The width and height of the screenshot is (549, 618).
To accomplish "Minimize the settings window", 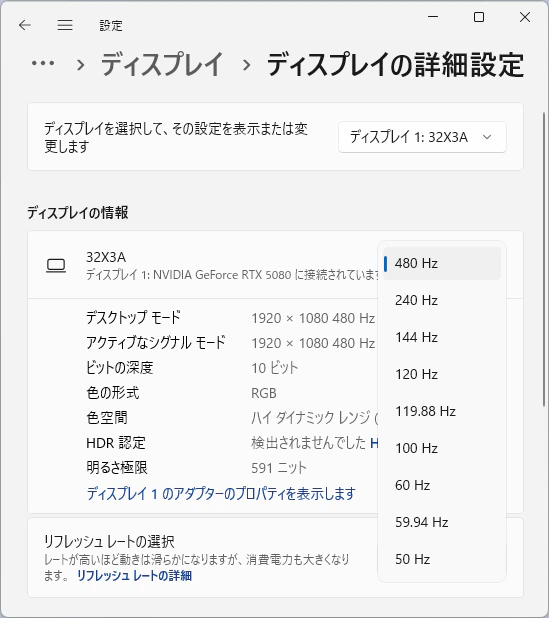I will pyautogui.click(x=433, y=17).
